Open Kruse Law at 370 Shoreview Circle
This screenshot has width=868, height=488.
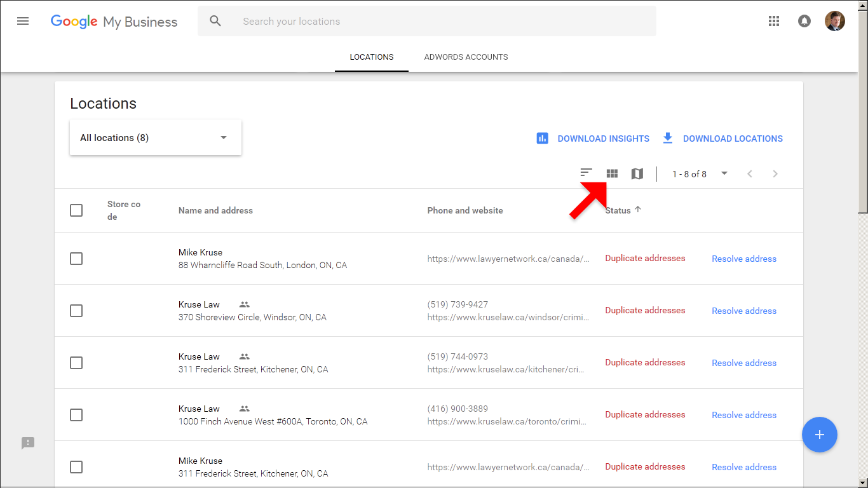tap(199, 304)
